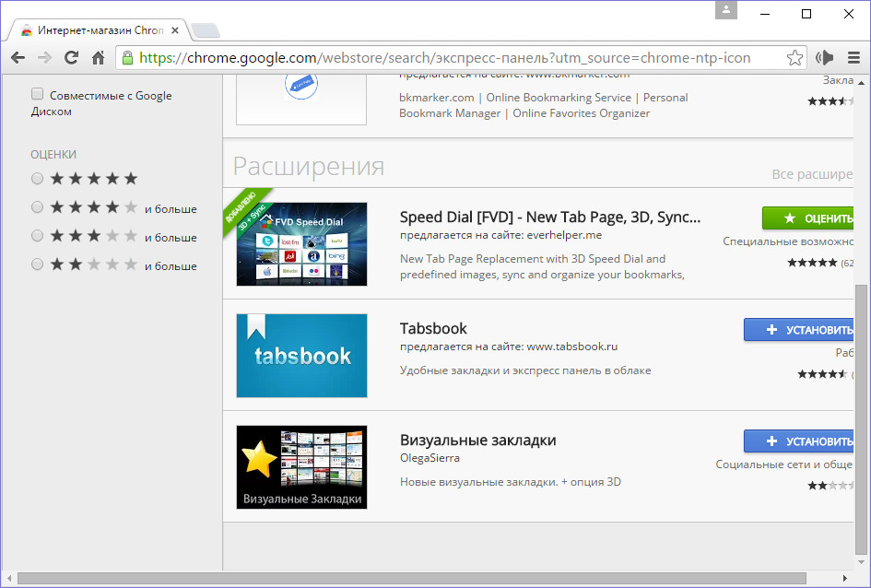Select the four stars и больше filter
Screen dimensions: 871x588
pyautogui.click(x=37, y=207)
